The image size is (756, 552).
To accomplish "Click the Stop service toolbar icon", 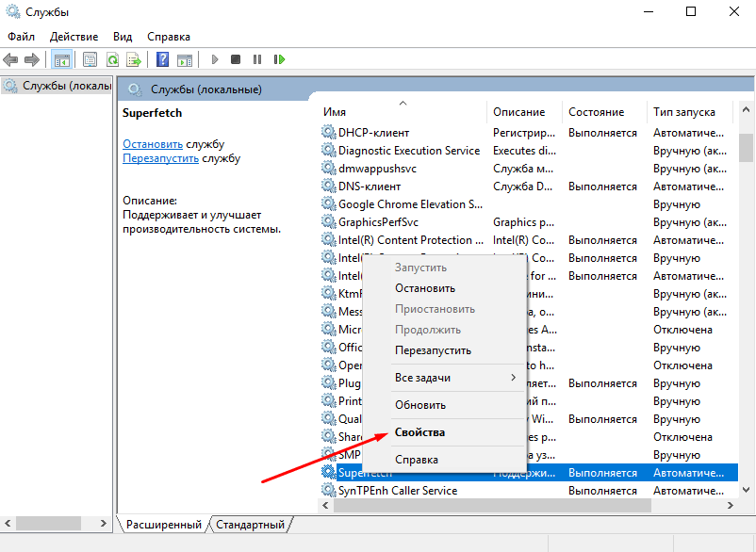I will [236, 59].
